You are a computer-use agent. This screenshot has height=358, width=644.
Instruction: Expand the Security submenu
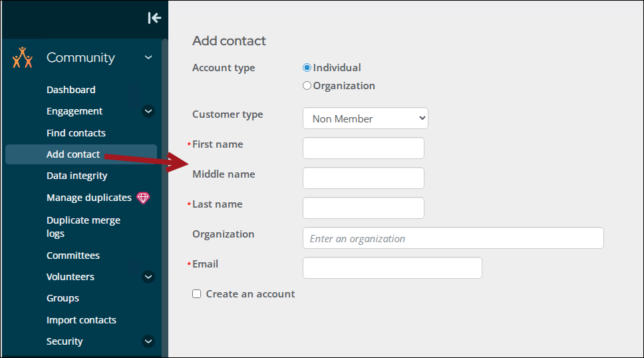point(148,341)
